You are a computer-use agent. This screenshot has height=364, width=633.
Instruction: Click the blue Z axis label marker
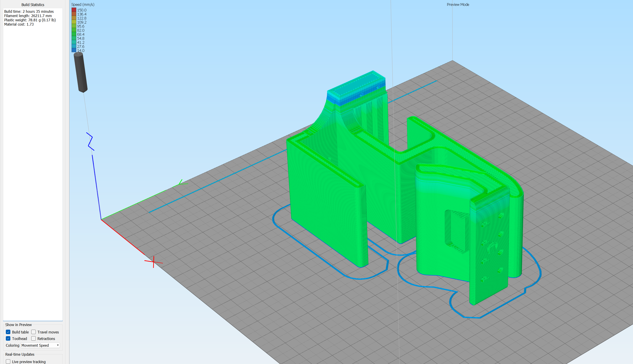(90, 141)
